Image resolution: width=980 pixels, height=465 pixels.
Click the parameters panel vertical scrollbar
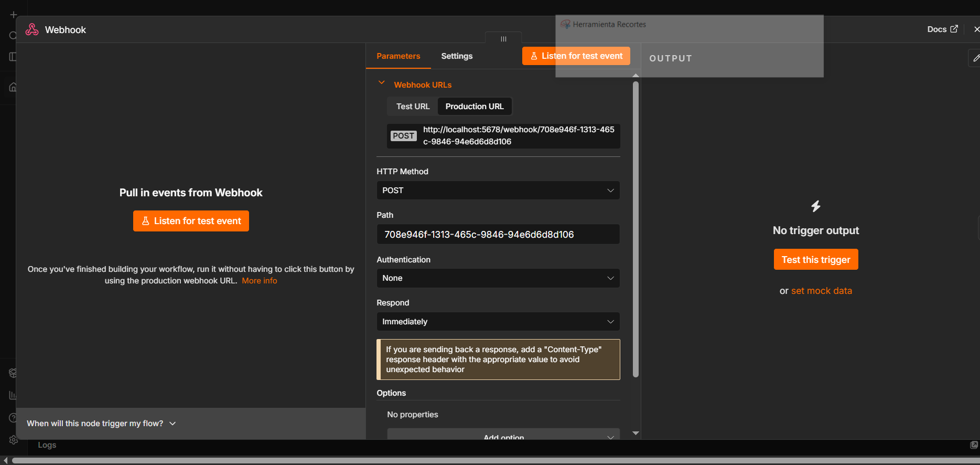point(636,229)
